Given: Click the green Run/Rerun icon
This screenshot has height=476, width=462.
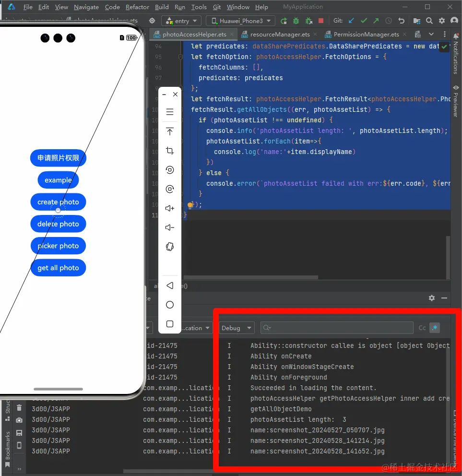Looking at the screenshot, I should click(284, 21).
